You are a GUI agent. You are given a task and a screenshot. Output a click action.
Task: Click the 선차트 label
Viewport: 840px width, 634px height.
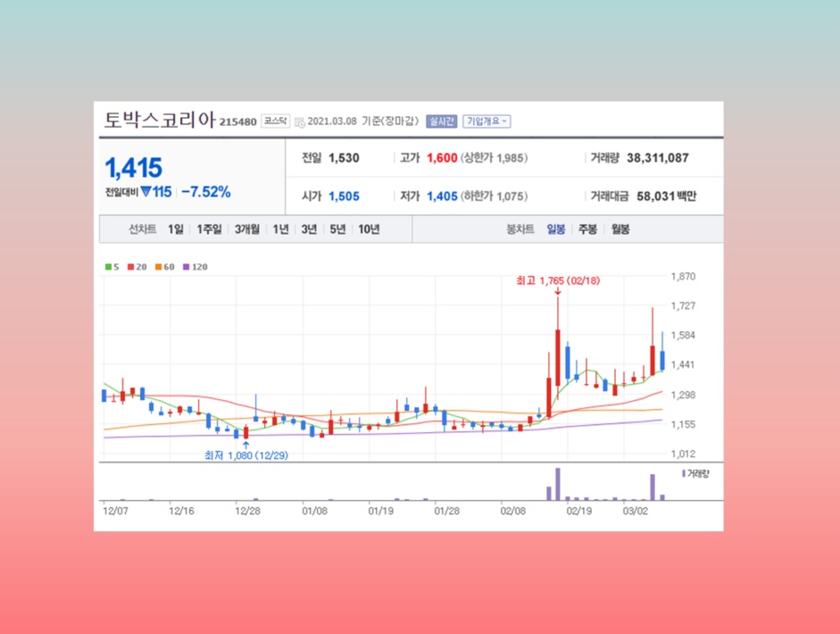click(143, 229)
